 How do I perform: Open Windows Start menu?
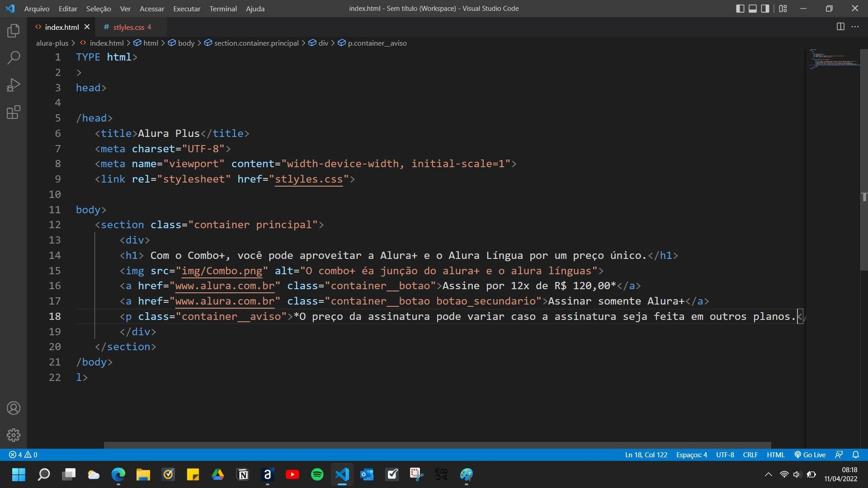[19, 474]
